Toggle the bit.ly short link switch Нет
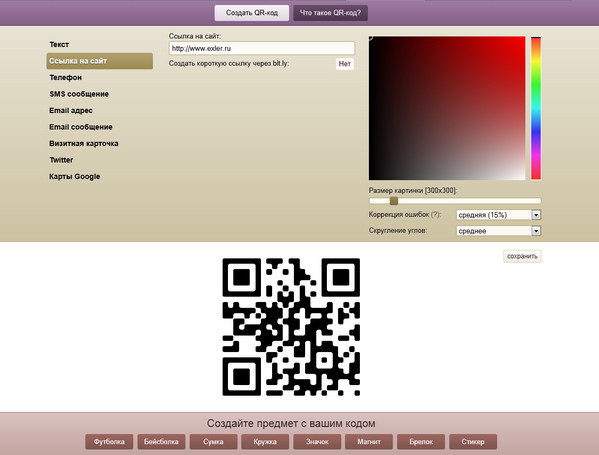The width and height of the screenshot is (599, 455). [x=345, y=64]
